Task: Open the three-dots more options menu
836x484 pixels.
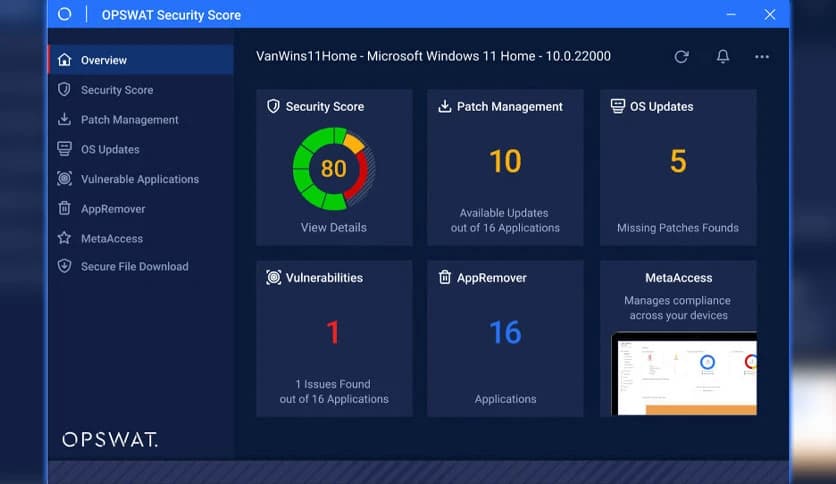Action: click(762, 57)
